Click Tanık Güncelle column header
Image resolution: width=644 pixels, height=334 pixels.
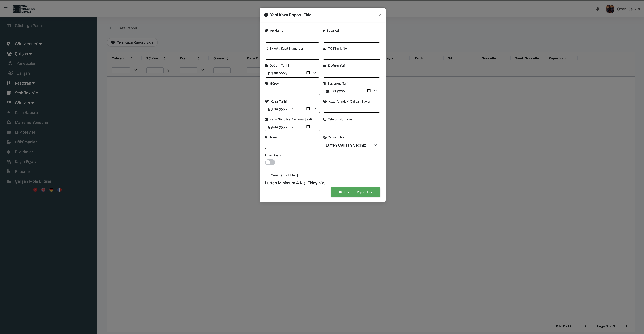tap(527, 58)
